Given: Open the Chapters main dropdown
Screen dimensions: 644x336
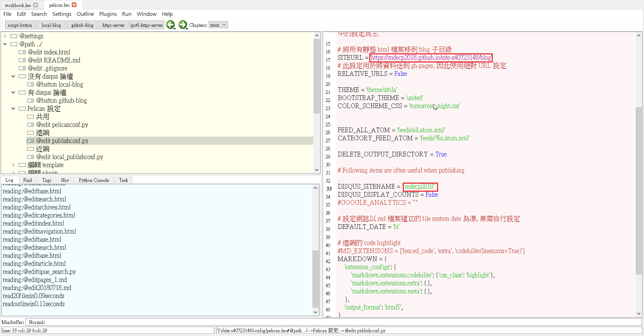Looking at the screenshot, I should point(218,25).
